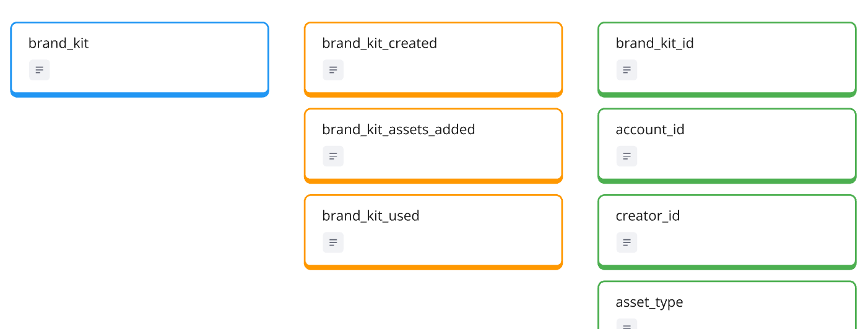The image size is (868, 329).
Task: Click description icon on asset_type card
Action: click(627, 325)
